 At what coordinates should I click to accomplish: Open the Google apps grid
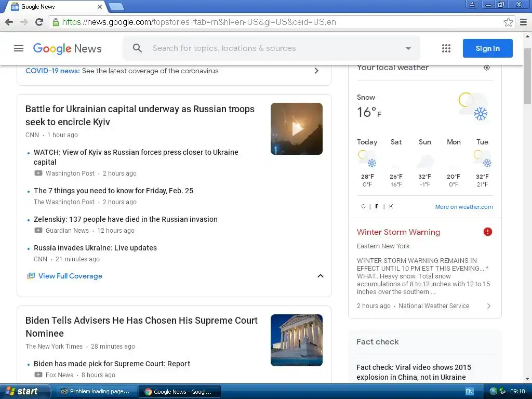pyautogui.click(x=446, y=48)
